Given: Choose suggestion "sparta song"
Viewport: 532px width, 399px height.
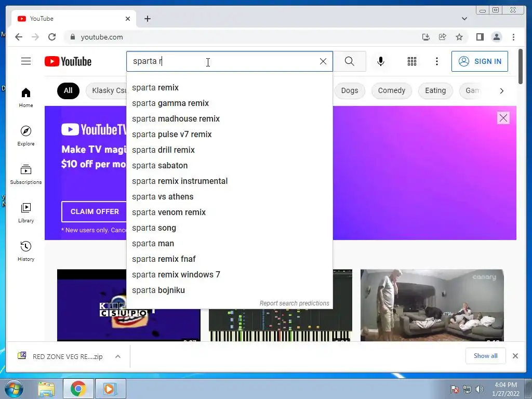Looking at the screenshot, I should (229, 228).
